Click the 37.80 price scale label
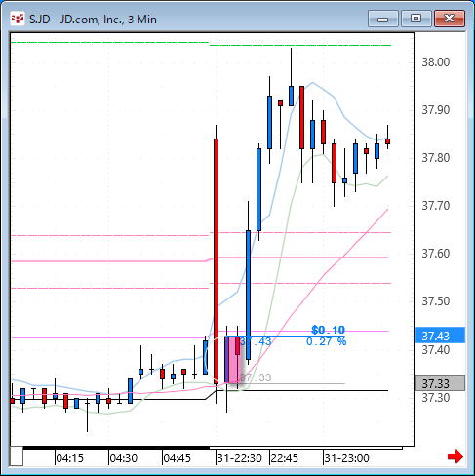Viewport: 475px width, 476px height. coord(436,158)
